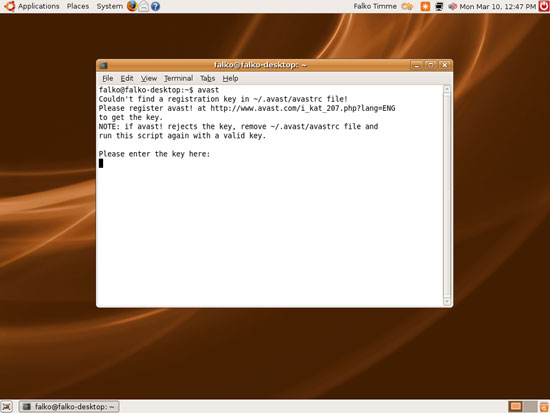Click the terminal window menu icon in titlebar

pyautogui.click(x=103, y=65)
